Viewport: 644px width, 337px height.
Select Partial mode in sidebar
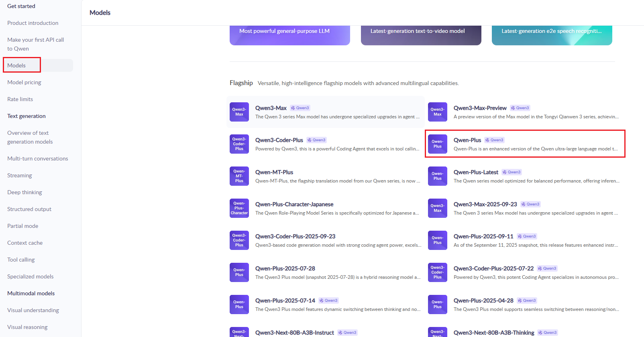pos(23,226)
